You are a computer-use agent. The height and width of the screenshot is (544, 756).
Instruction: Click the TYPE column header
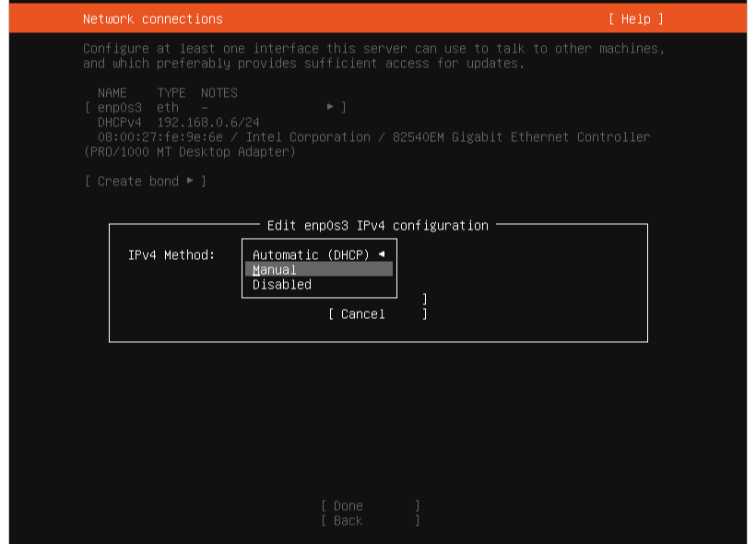171,93
